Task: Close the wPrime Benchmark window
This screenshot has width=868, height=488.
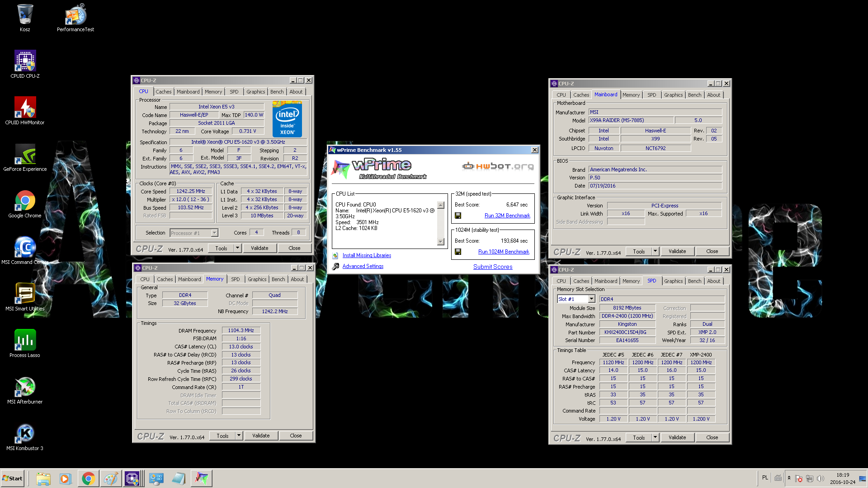Action: tap(535, 150)
